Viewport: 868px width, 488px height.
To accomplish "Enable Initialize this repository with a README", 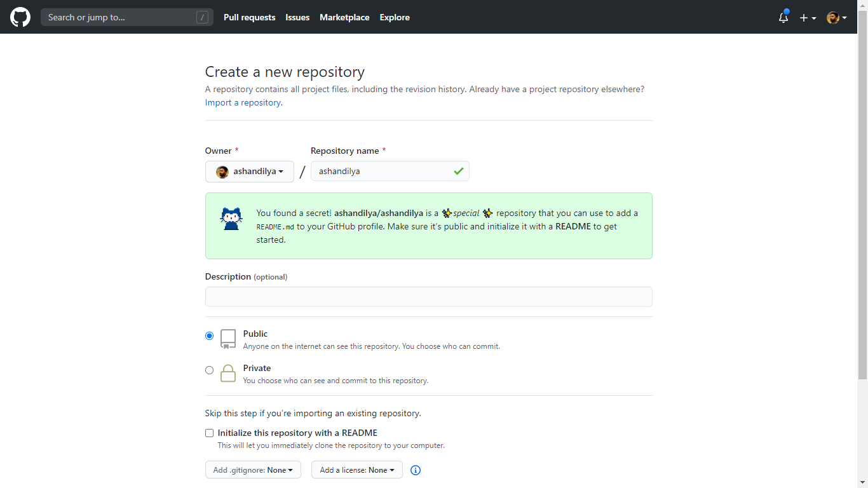I will tap(209, 433).
